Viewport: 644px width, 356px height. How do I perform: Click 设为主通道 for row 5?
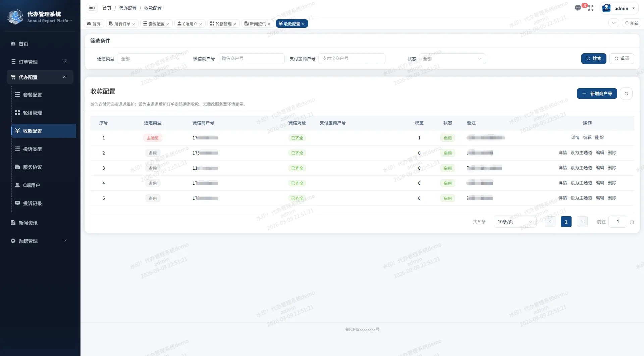click(581, 198)
